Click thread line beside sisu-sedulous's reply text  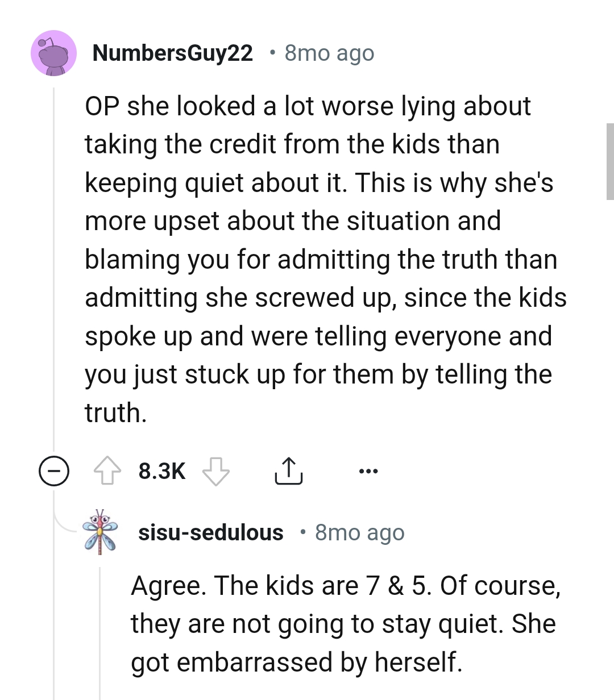point(101,625)
